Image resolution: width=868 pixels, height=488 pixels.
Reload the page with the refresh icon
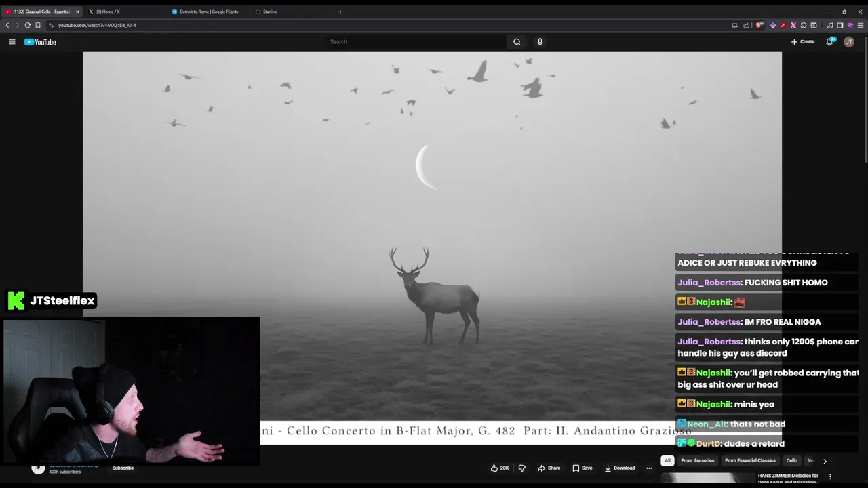28,25
